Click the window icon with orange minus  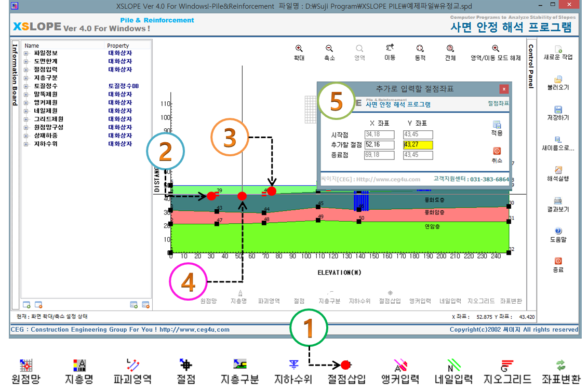pos(38,305)
